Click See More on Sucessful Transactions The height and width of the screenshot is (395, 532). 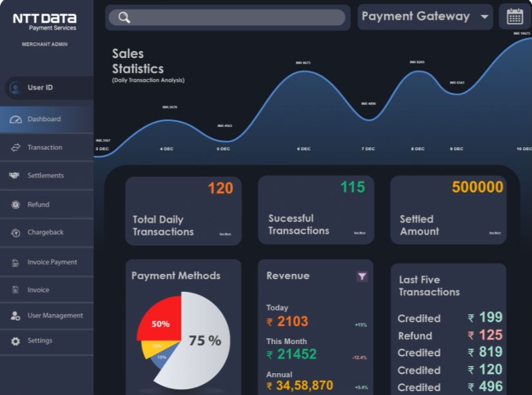(x=360, y=233)
